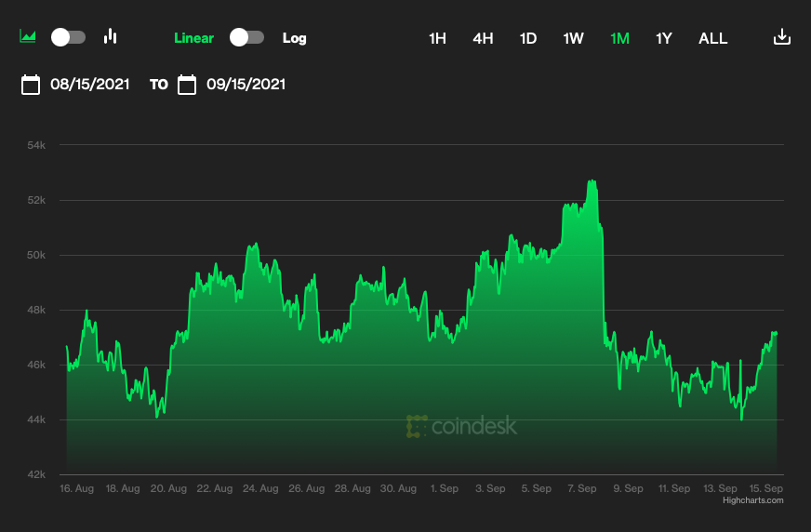Viewport: 811px width, 532px height.
Task: Select the 1M time range
Action: click(619, 38)
